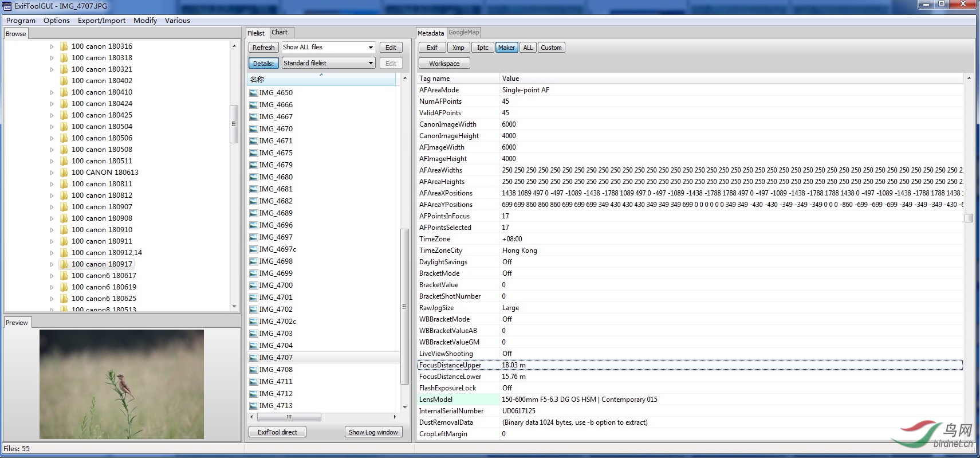Click the folder icon beside 100 CANON 180613
This screenshot has width=980, height=458.
coord(64,173)
